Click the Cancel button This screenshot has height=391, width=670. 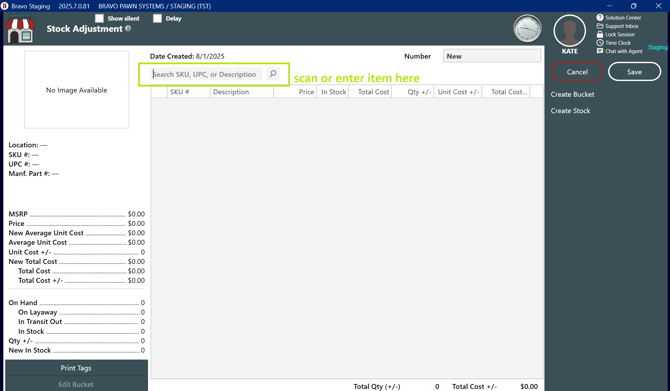click(x=577, y=72)
